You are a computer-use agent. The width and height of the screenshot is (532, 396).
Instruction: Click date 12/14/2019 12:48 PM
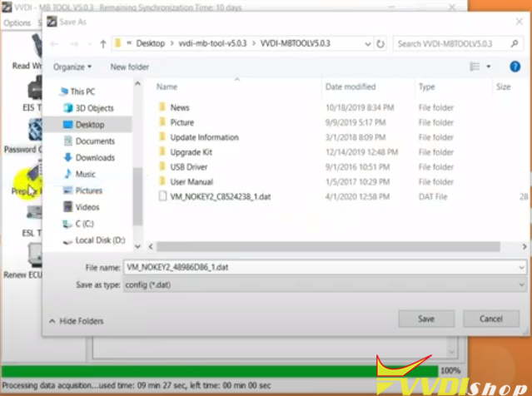click(x=361, y=152)
